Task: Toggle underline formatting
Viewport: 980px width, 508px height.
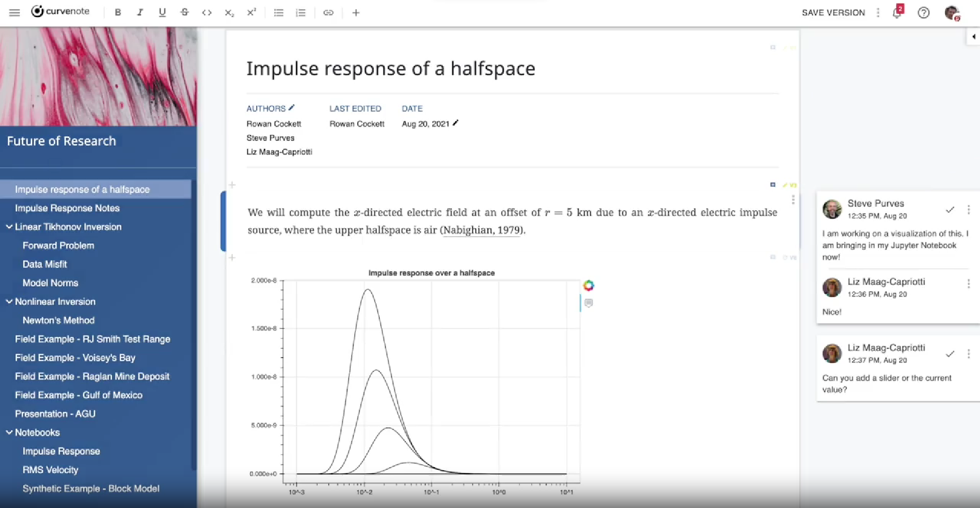Action: (x=162, y=13)
